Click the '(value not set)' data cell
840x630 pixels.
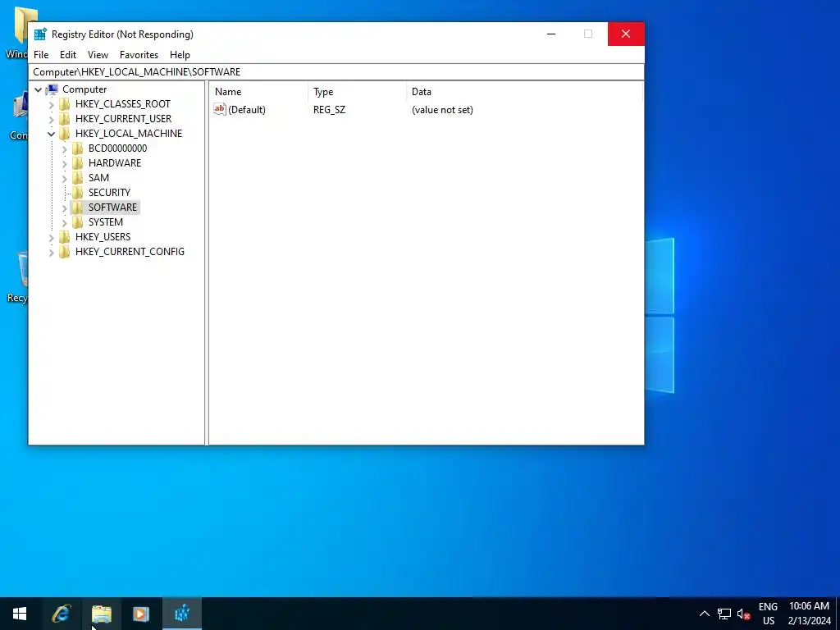442,110
